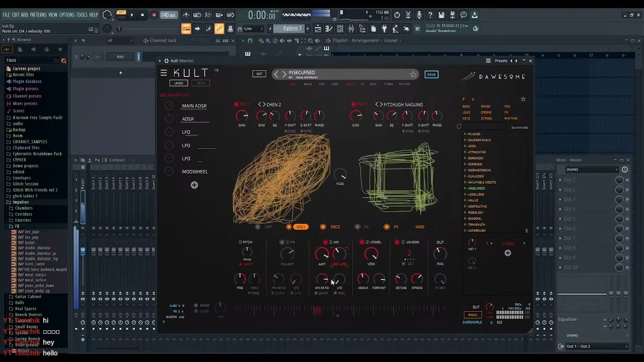Image resolution: width=644 pixels, height=362 pixels.
Task: Click the microphone recording icon
Action: coord(419,15)
